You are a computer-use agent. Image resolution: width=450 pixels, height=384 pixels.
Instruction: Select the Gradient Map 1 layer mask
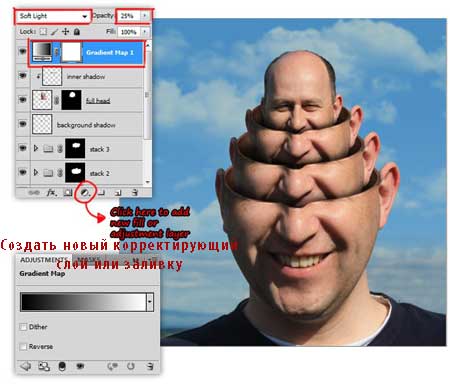pyautogui.click(x=72, y=52)
